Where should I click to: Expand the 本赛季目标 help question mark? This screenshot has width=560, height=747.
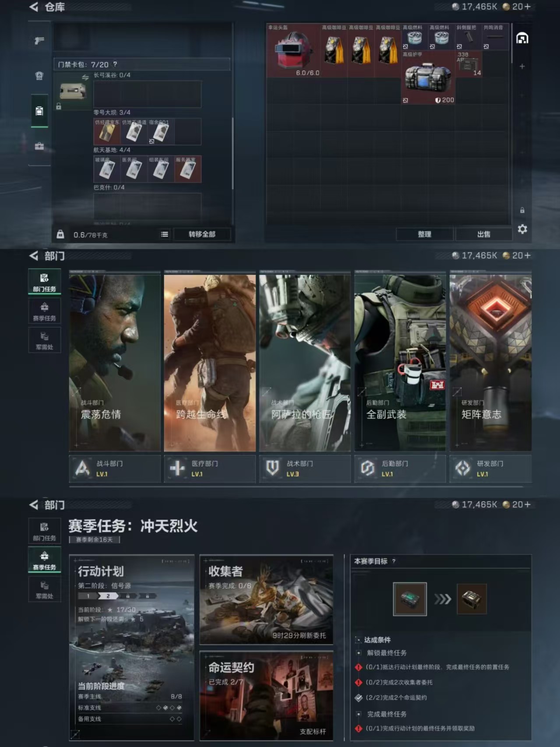click(x=394, y=561)
